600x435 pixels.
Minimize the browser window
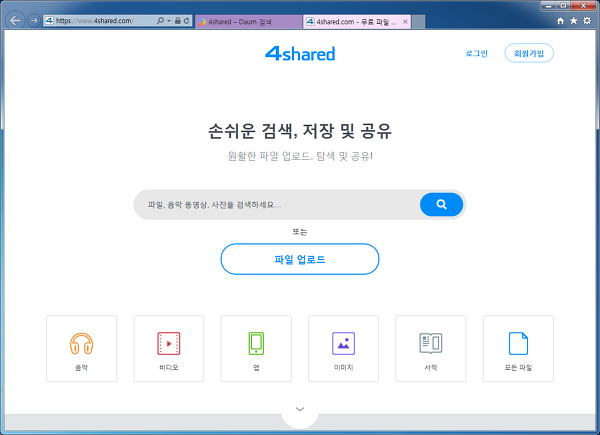pyautogui.click(x=548, y=5)
